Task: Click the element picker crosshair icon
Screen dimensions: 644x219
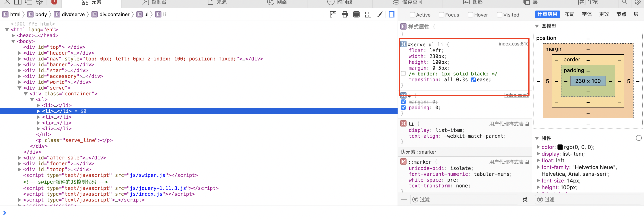Action: pos(39,2)
